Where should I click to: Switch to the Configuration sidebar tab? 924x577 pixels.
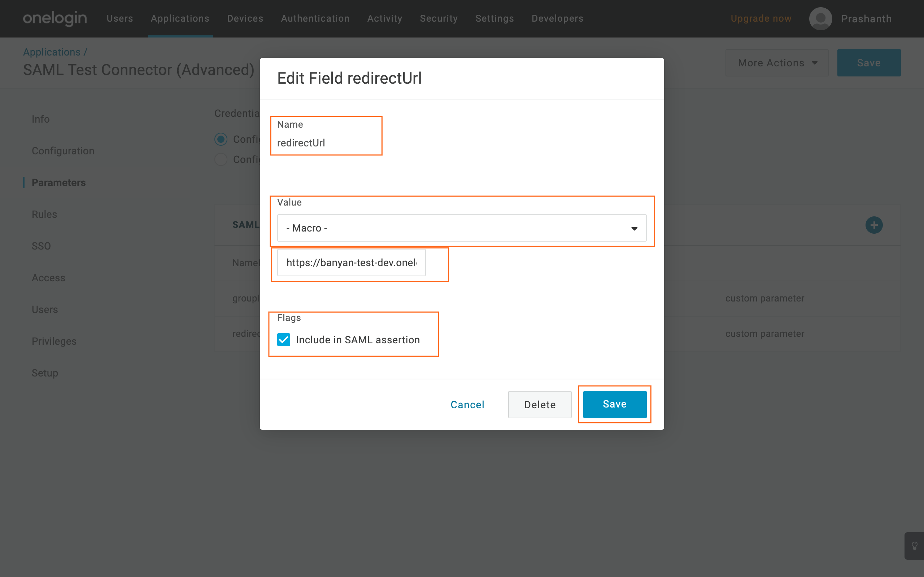pyautogui.click(x=62, y=151)
